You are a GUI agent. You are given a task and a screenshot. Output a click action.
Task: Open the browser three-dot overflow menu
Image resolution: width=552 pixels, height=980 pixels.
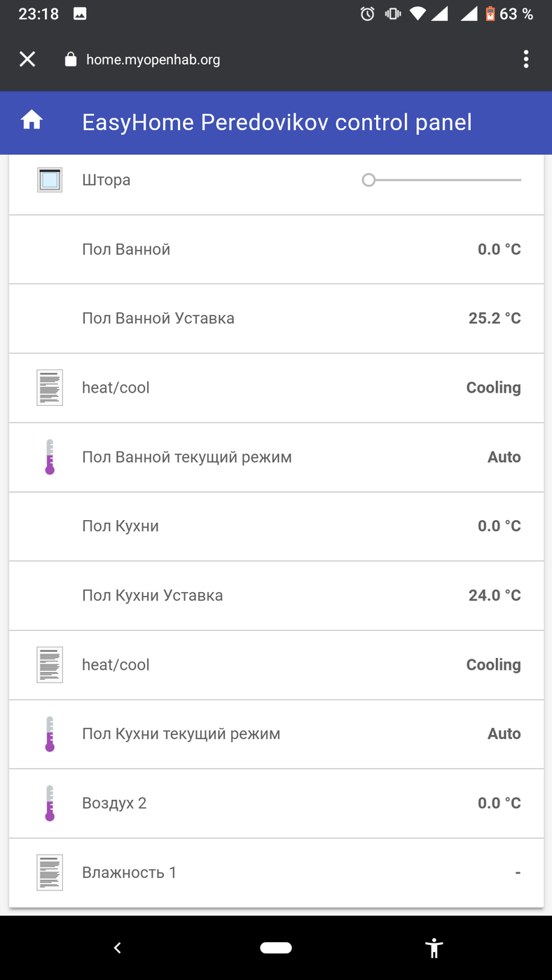tap(525, 59)
